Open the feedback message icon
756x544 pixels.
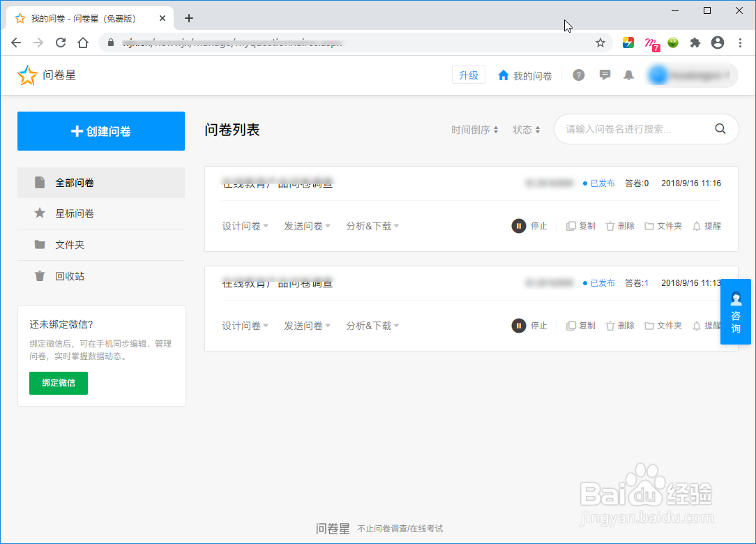[x=604, y=75]
